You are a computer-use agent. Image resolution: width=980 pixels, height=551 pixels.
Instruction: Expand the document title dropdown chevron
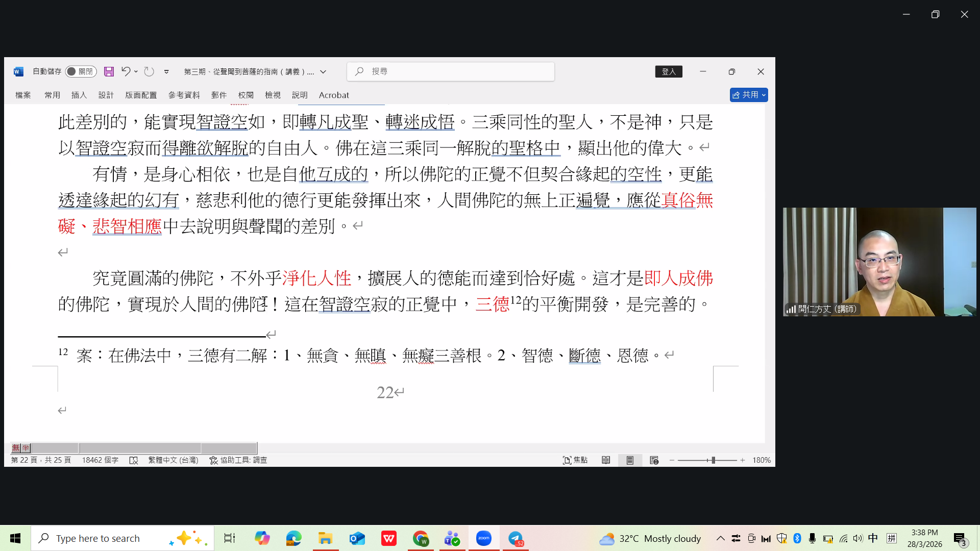tap(323, 72)
